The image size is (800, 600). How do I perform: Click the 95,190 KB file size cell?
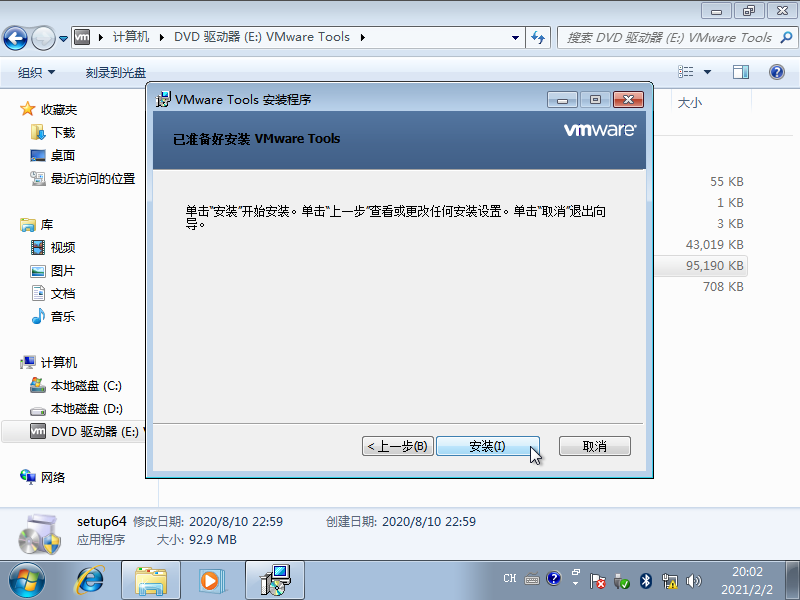click(x=714, y=265)
